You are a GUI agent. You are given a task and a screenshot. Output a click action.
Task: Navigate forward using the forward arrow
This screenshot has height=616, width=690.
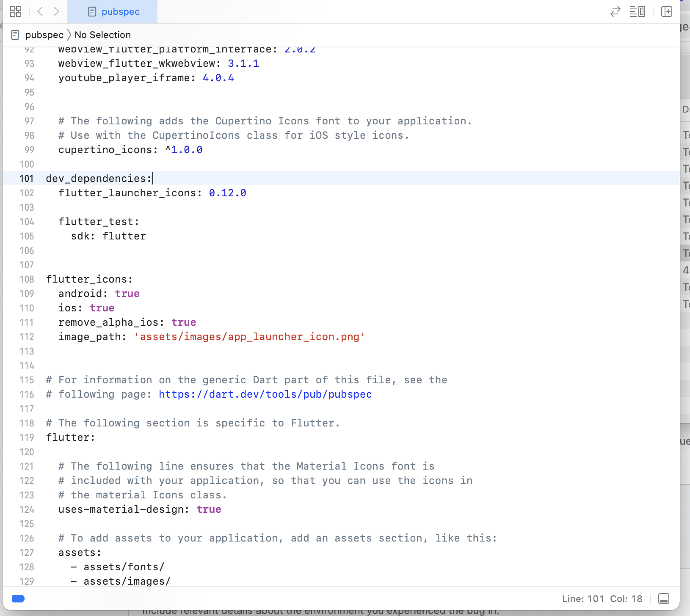click(56, 11)
